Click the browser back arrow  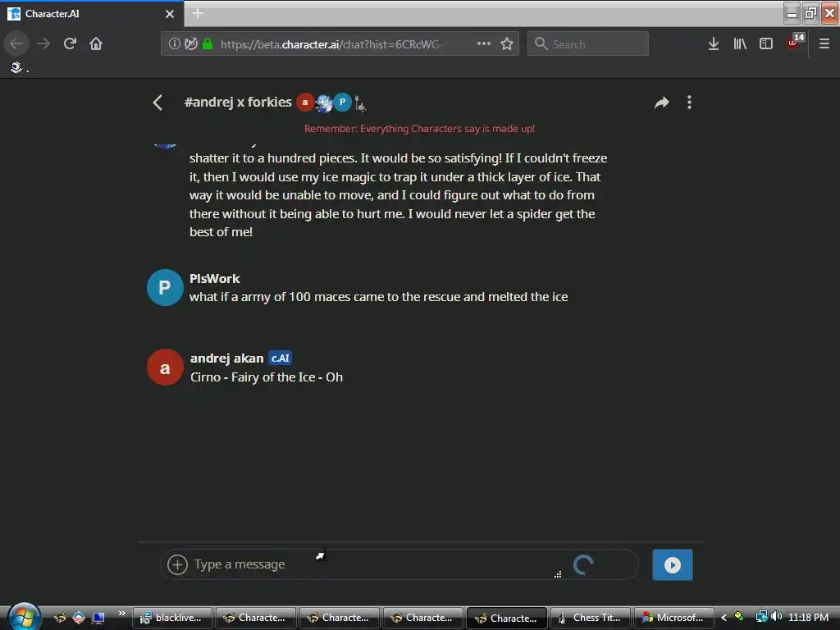16,43
